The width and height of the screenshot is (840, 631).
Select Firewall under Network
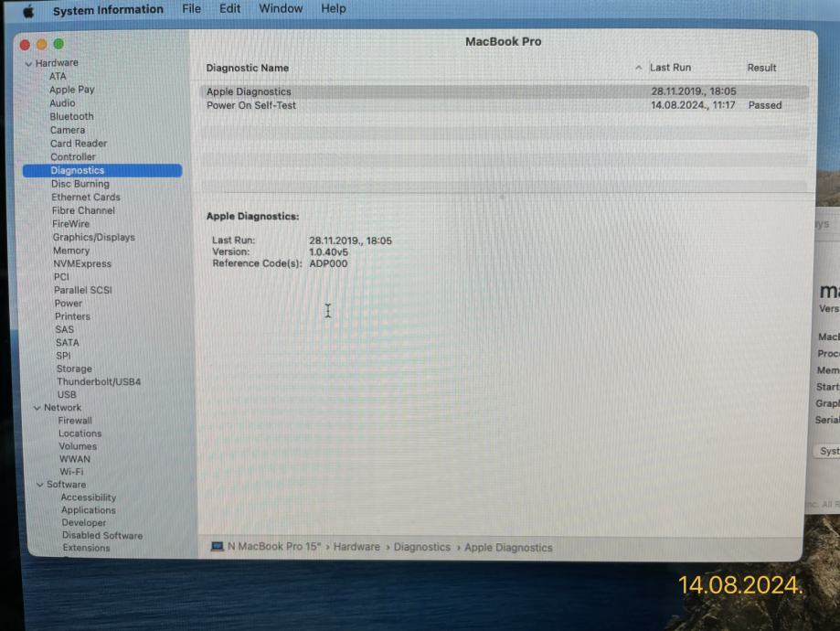click(75, 421)
